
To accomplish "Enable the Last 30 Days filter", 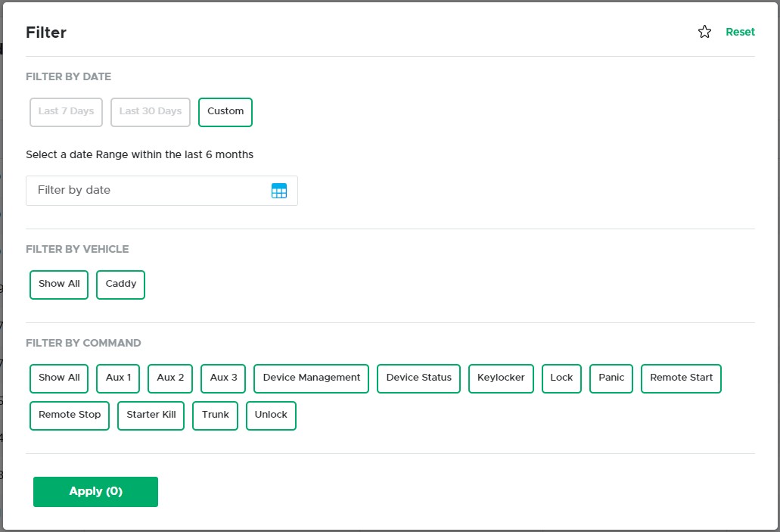I will tap(150, 111).
